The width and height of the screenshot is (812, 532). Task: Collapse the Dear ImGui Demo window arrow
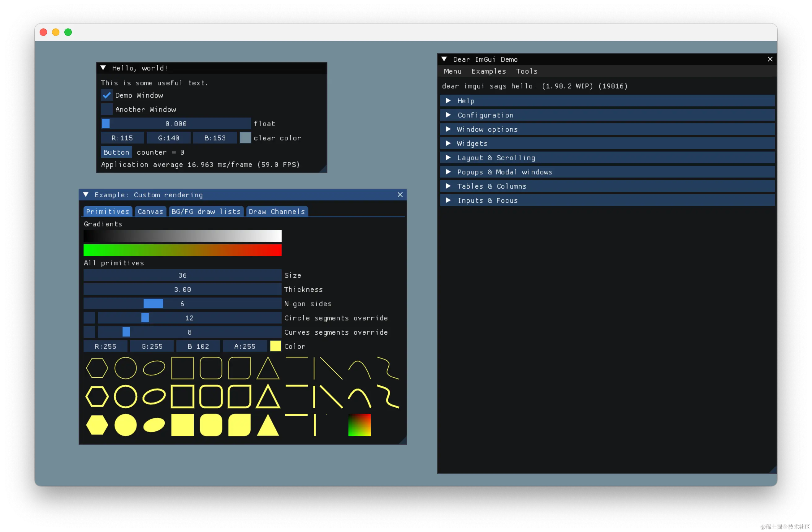[x=444, y=59]
